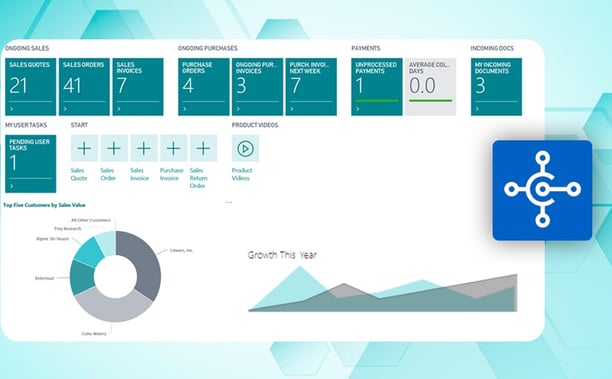
Task: Open the Sales Orders tile showing 41
Action: coord(84,87)
